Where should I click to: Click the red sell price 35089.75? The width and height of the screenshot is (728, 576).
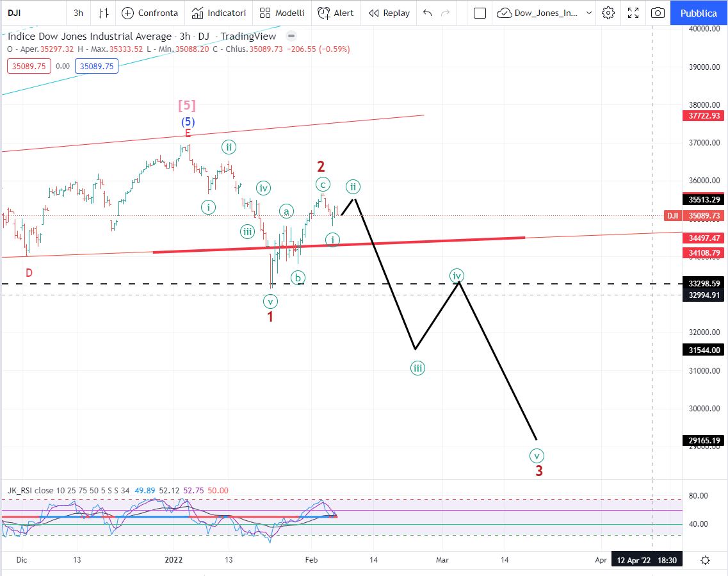pos(29,66)
